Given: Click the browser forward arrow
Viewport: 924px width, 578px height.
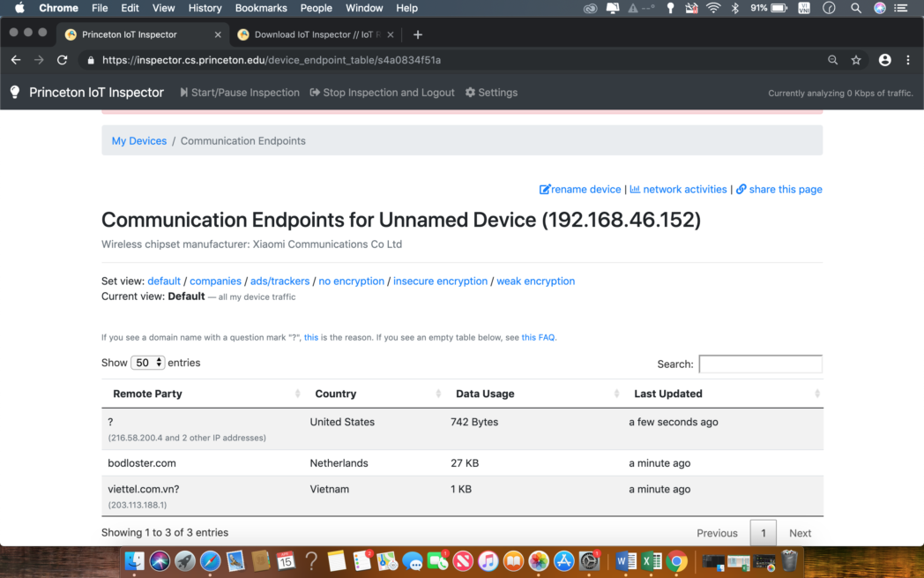Looking at the screenshot, I should (x=39, y=60).
